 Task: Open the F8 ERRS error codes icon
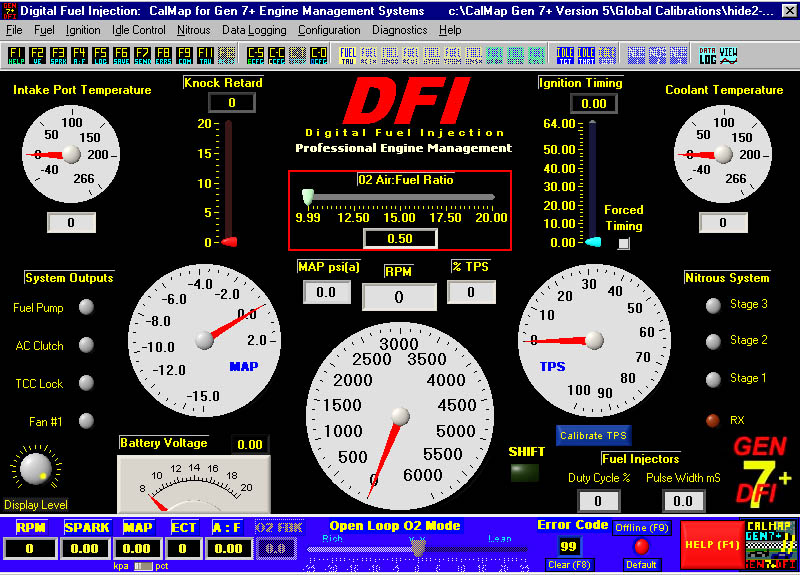(163, 55)
